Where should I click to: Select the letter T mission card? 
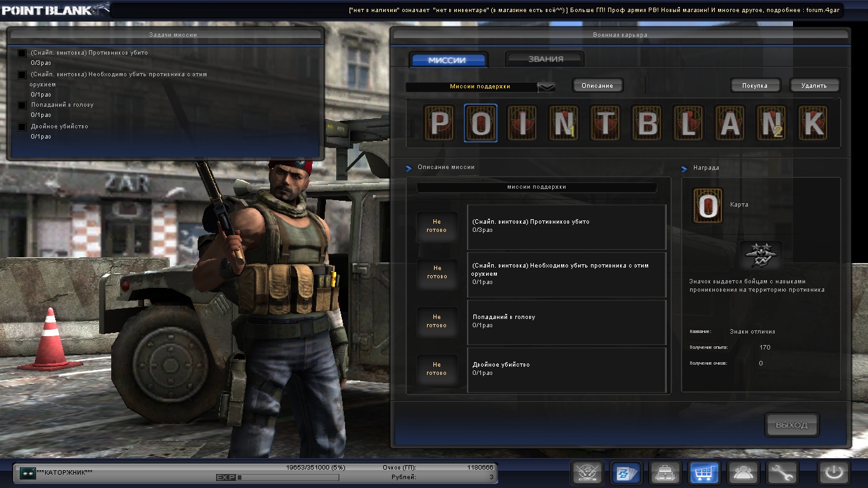(606, 123)
